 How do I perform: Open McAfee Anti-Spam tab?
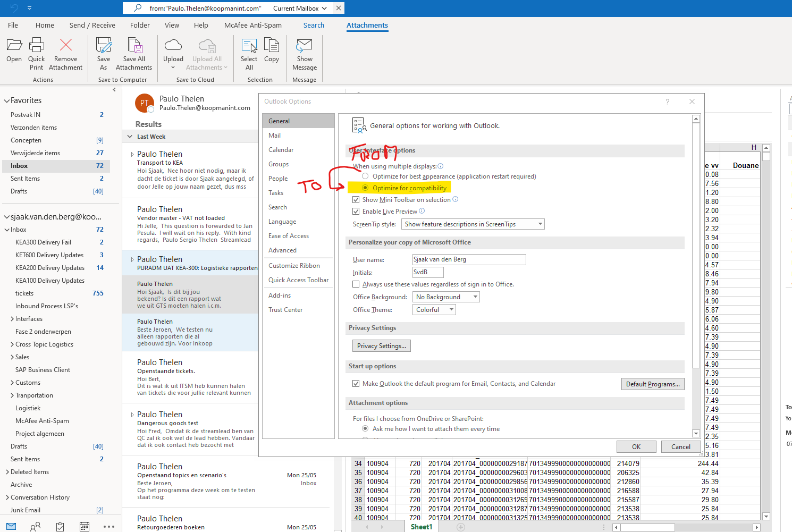tap(253, 25)
